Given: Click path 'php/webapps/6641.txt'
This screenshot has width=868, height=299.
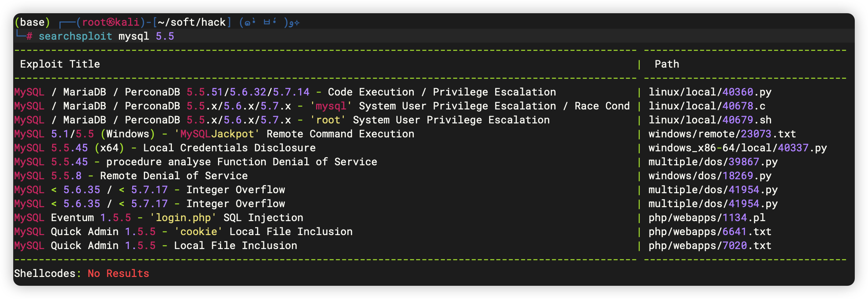Looking at the screenshot, I should [710, 231].
